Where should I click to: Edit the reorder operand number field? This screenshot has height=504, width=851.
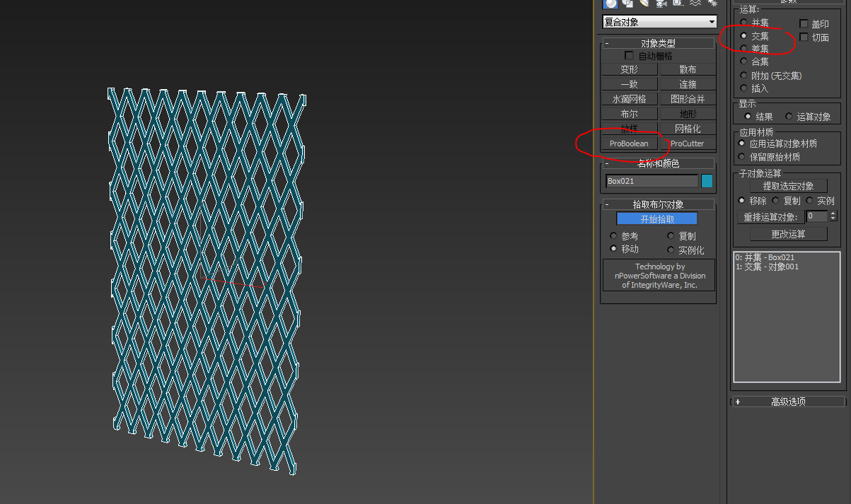[817, 216]
